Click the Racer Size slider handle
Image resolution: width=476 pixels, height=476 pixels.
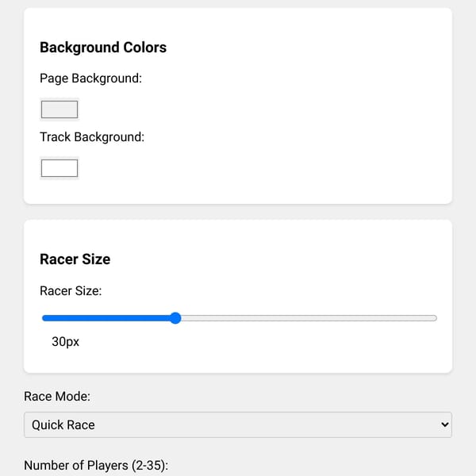[x=175, y=318]
